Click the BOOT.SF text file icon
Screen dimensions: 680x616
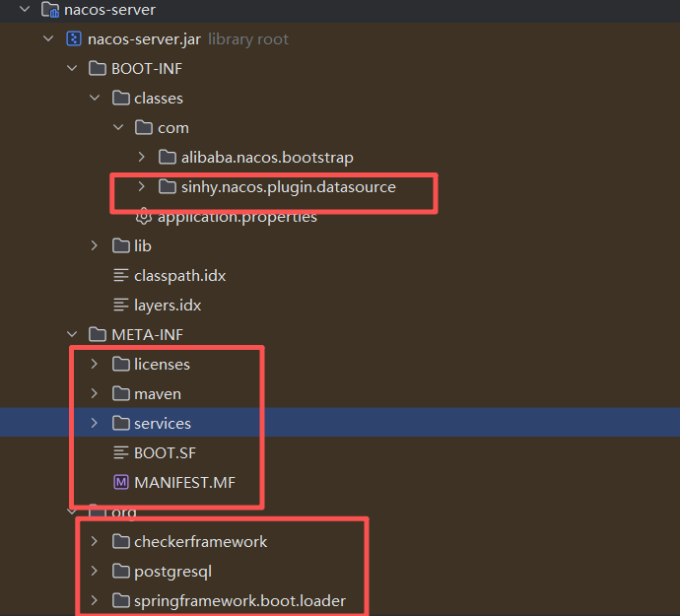pos(121,452)
